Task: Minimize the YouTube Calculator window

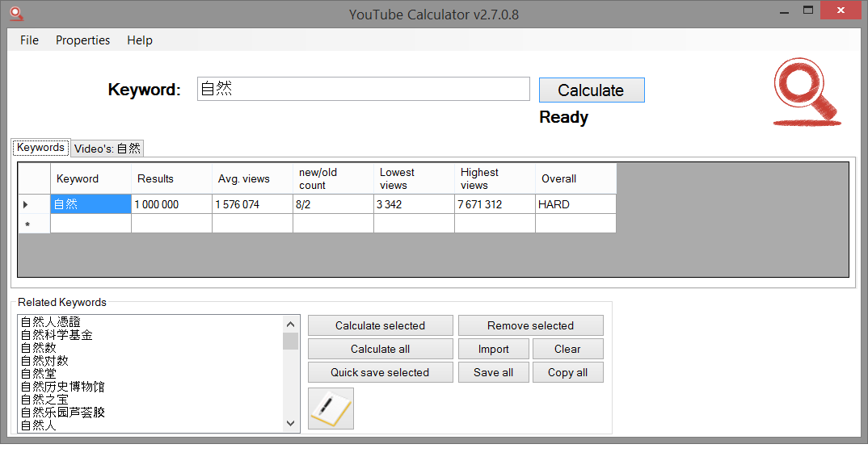Action: 784,11
